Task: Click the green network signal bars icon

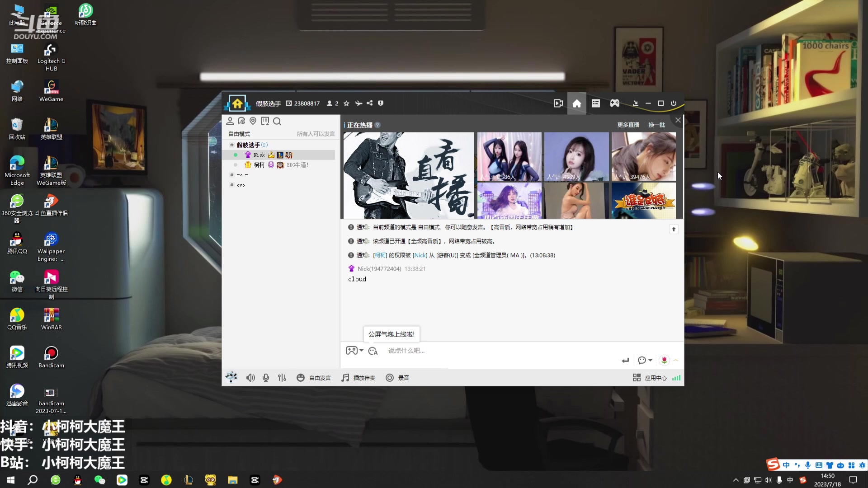Action: tap(676, 378)
